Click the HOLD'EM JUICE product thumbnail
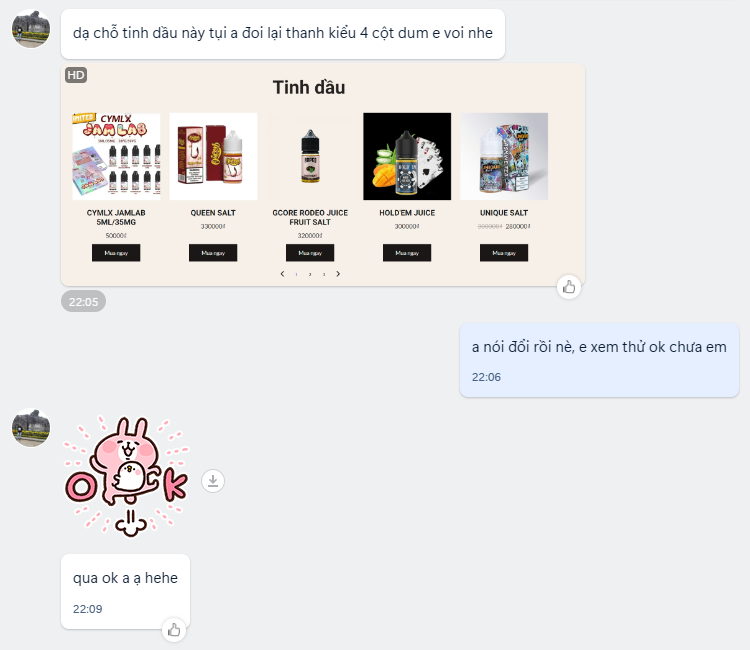Screen dimensions: 750x650 [407, 156]
